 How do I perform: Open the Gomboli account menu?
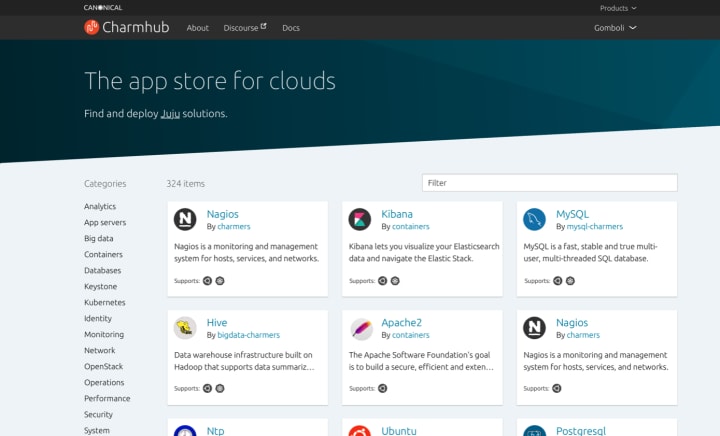615,28
